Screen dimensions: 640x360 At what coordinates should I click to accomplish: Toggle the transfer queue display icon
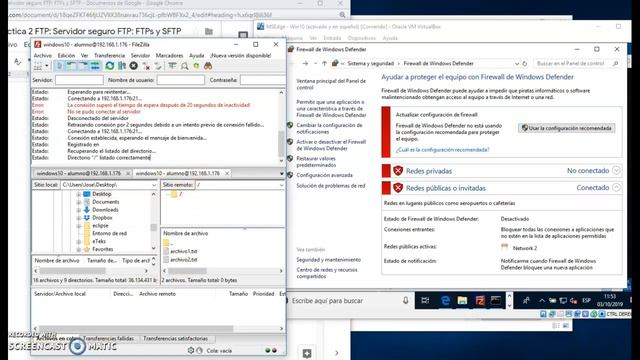tap(95, 66)
